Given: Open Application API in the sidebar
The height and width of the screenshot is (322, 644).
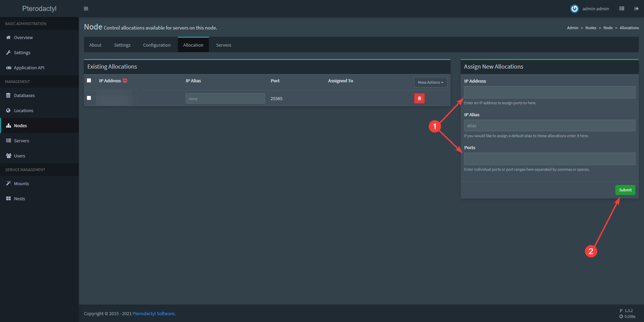Looking at the screenshot, I should [x=39, y=68].
